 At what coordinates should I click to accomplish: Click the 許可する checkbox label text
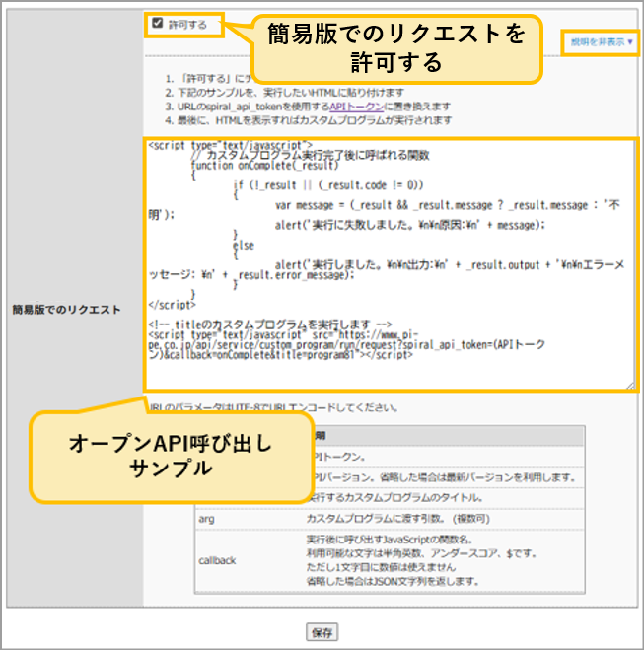(x=187, y=25)
